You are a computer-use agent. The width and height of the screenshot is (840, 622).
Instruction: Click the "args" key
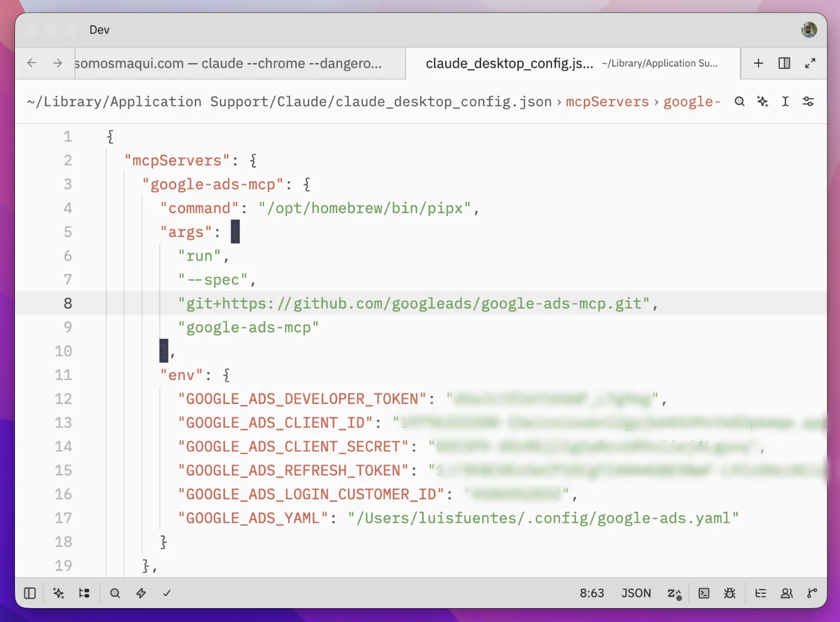click(186, 232)
